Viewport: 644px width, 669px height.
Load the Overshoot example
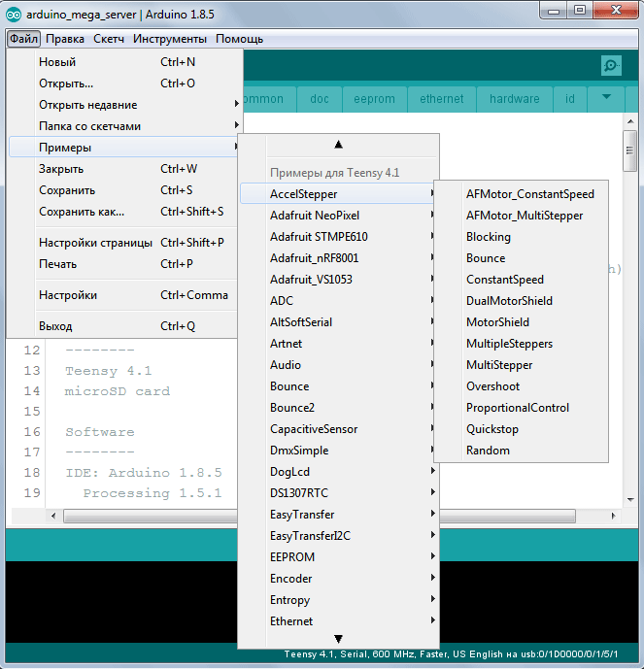pos(521,386)
